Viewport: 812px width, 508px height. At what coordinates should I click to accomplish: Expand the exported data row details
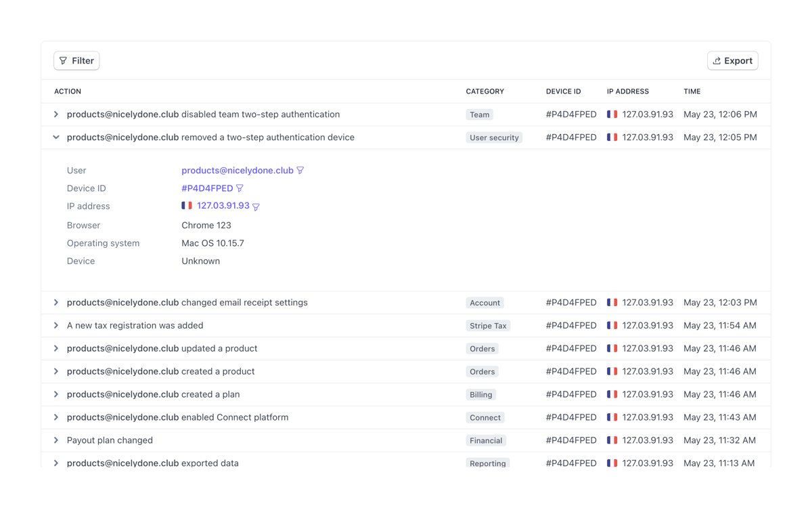tap(55, 463)
